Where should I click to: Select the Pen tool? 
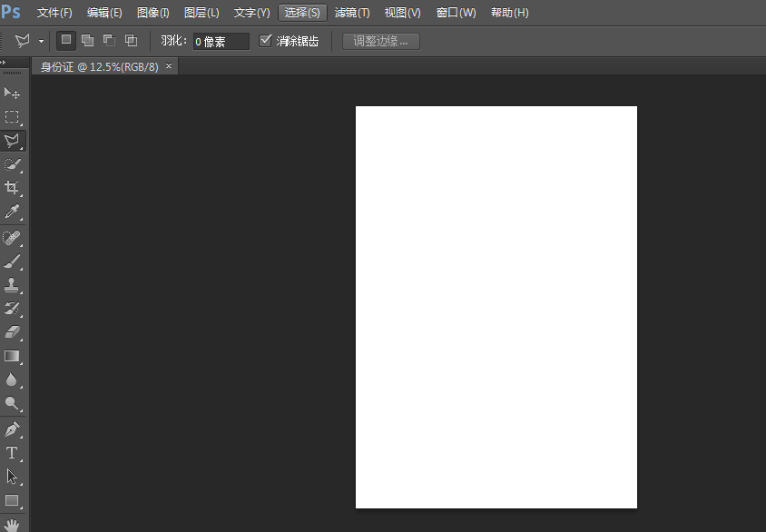pos(12,429)
